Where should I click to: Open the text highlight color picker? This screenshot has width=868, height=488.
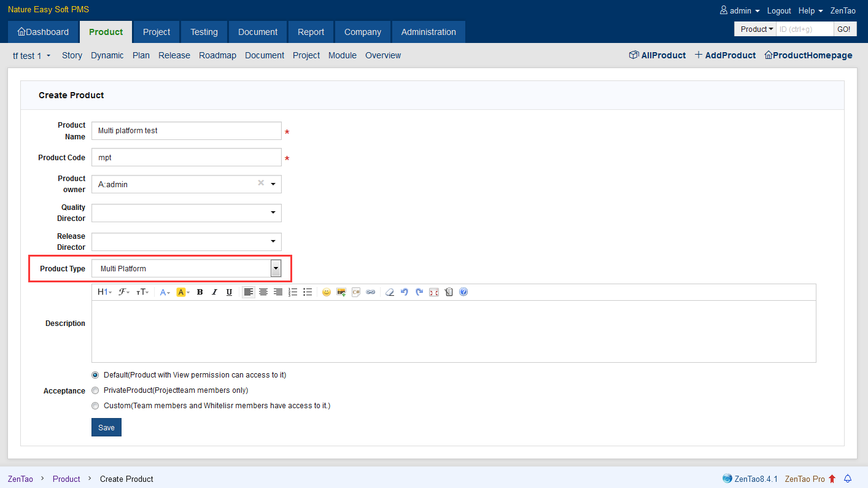click(182, 292)
